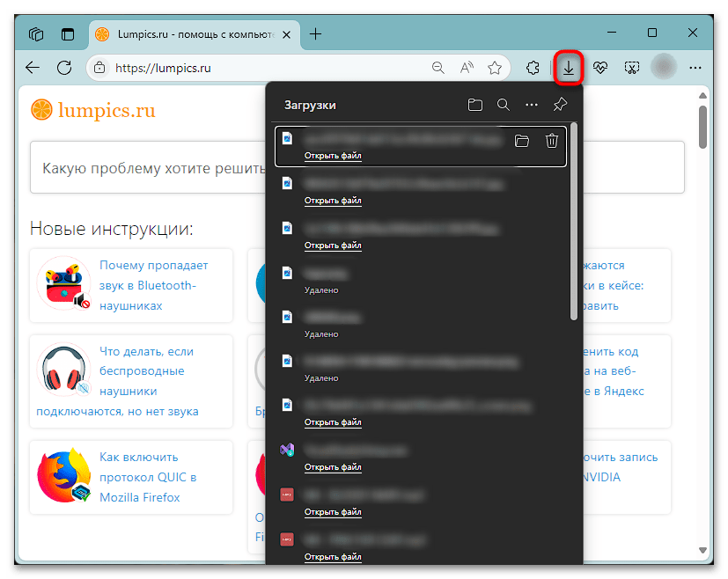Refresh the current page

(x=63, y=68)
